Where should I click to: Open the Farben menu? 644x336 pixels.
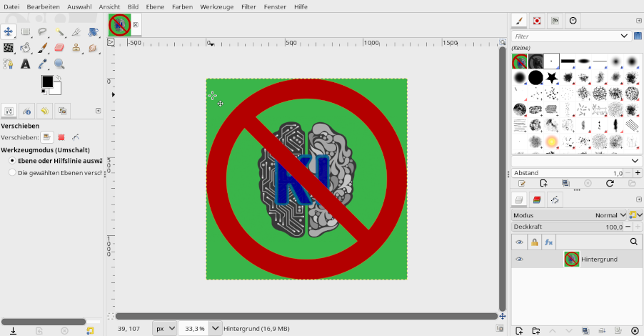point(182,6)
